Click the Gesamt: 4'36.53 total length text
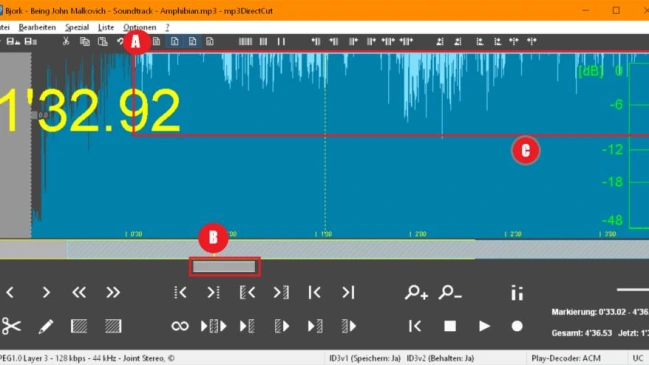The image size is (649, 365). point(582,333)
